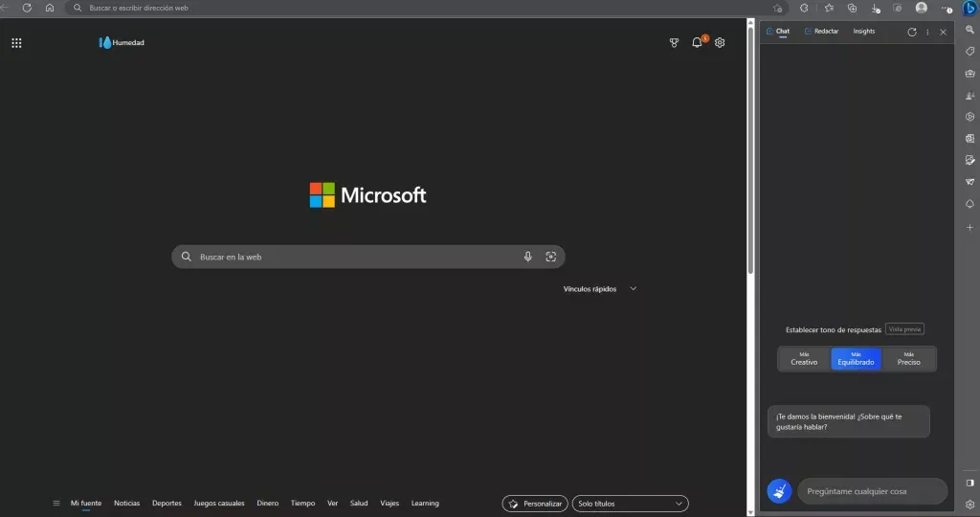
Task: Switch to the Insights tab
Action: click(864, 32)
